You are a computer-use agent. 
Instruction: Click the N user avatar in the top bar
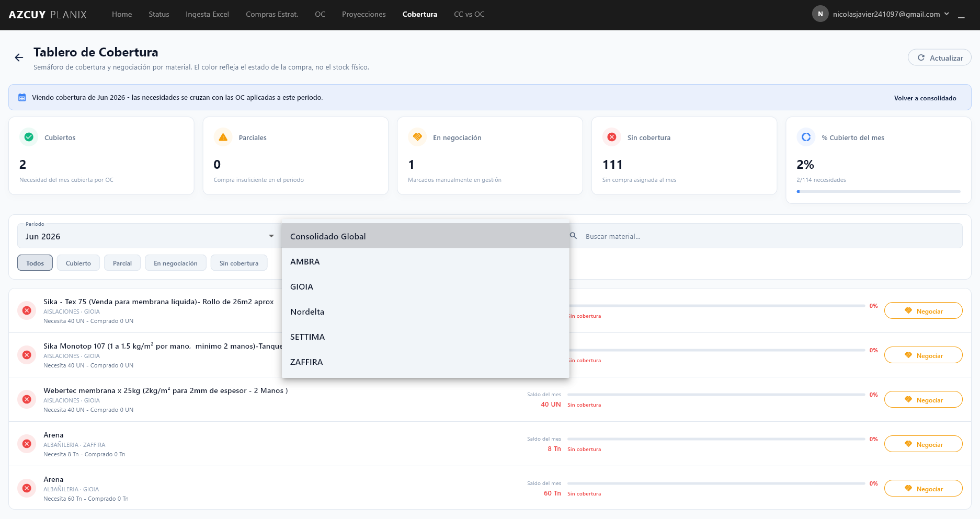[x=820, y=14]
